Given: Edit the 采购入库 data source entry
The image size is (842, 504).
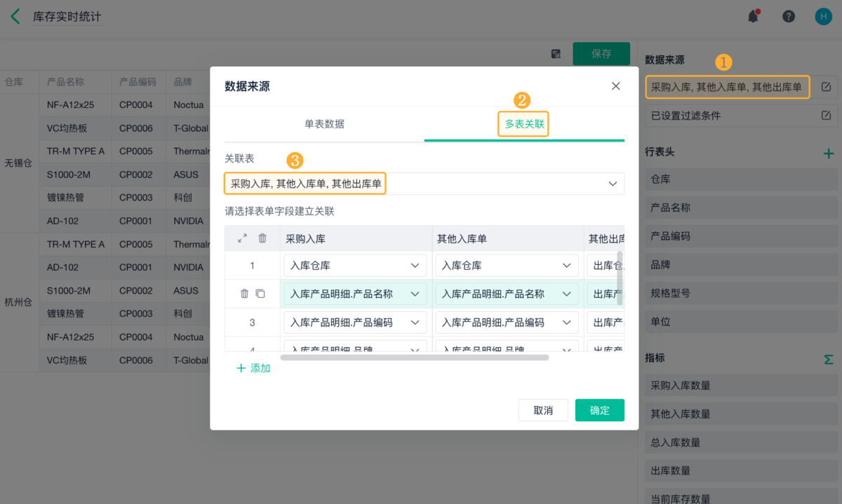Looking at the screenshot, I should click(x=826, y=87).
